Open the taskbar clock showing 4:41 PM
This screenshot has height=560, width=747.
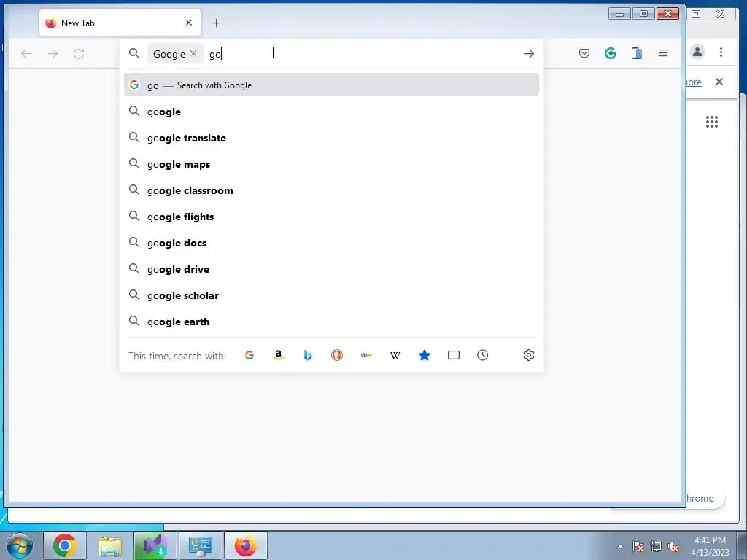710,545
